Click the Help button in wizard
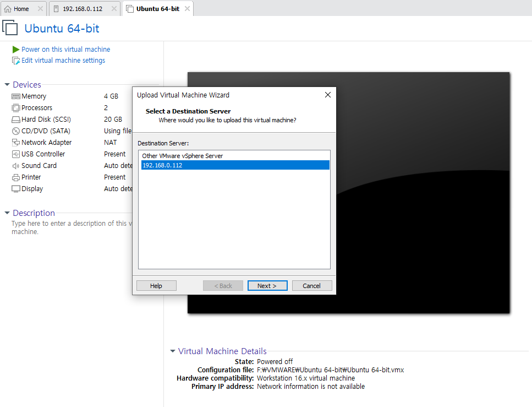 [156, 286]
